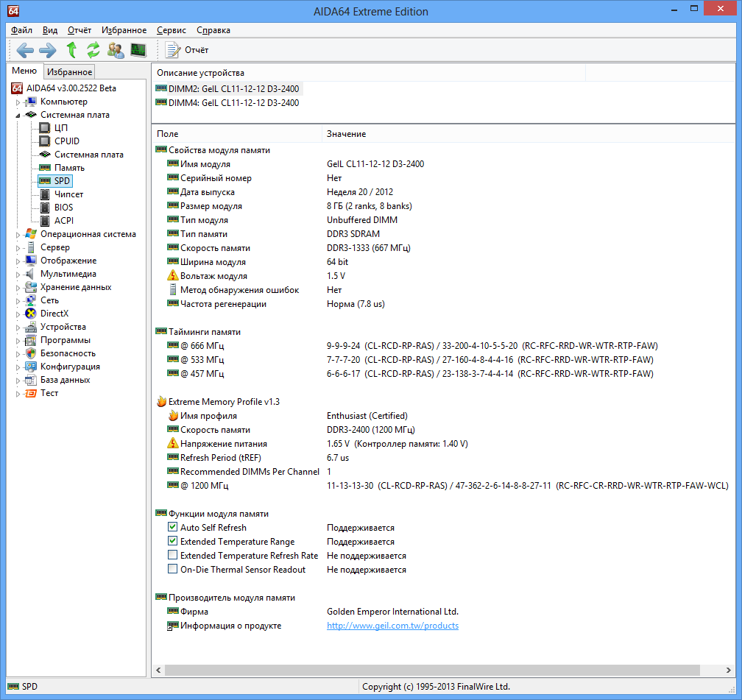
Task: Click the green up-level arrow icon
Action: pos(71,50)
